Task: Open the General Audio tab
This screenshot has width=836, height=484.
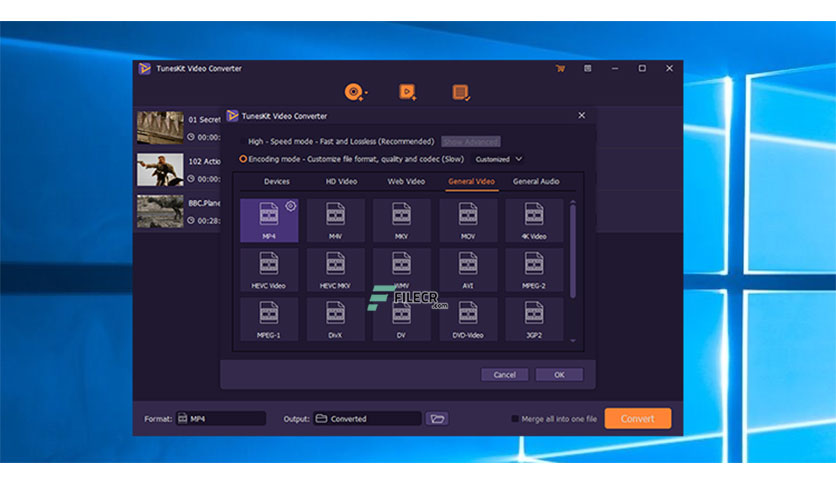Action: tap(536, 181)
